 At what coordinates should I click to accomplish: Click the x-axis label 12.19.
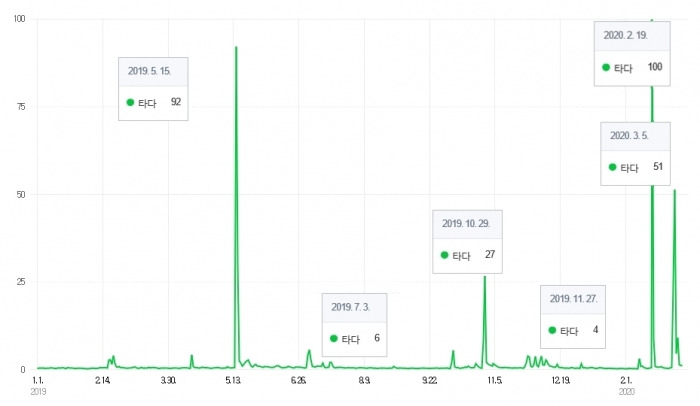pos(561,381)
